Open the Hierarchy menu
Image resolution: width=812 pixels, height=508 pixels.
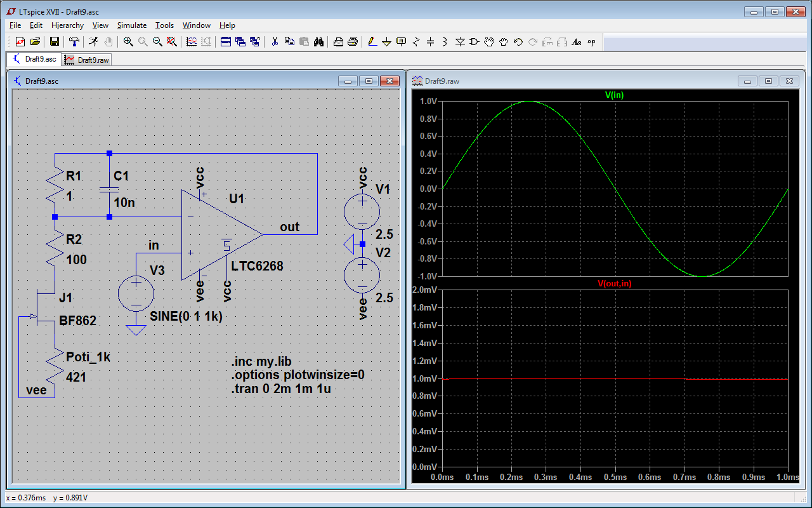67,25
